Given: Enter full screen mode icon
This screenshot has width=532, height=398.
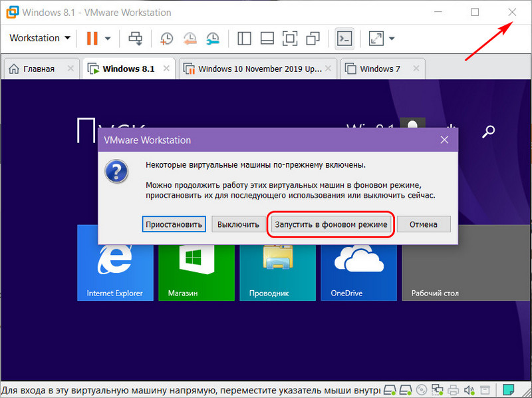Looking at the screenshot, I should (x=290, y=39).
